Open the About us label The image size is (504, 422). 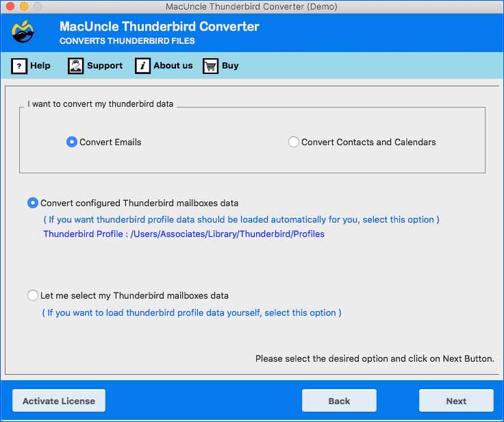coord(173,66)
